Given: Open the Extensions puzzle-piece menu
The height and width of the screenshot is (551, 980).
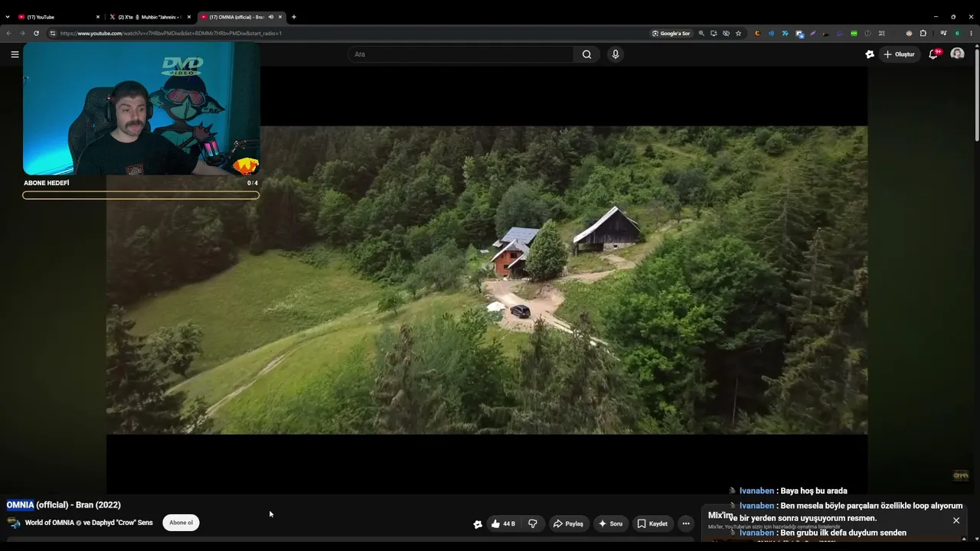Looking at the screenshot, I should click(923, 33).
